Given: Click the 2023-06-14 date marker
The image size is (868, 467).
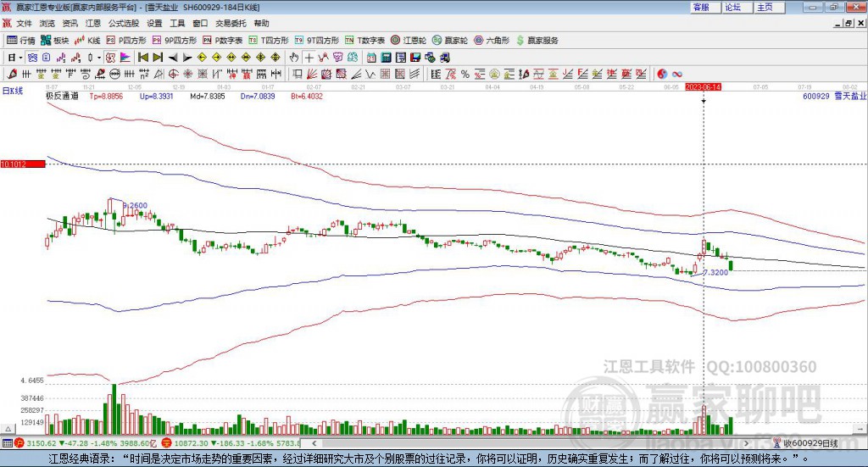Looking at the screenshot, I should (703, 87).
